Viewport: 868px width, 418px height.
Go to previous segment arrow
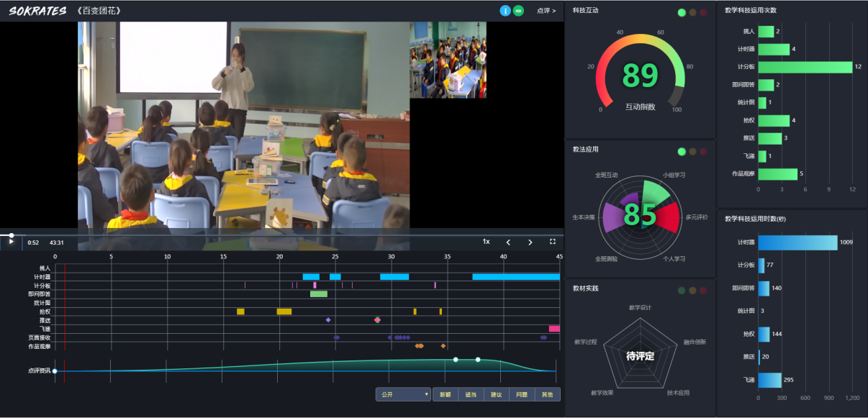coord(508,242)
